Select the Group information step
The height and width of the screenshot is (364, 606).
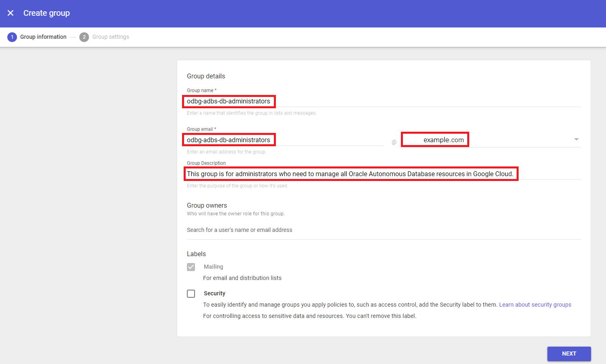(43, 37)
